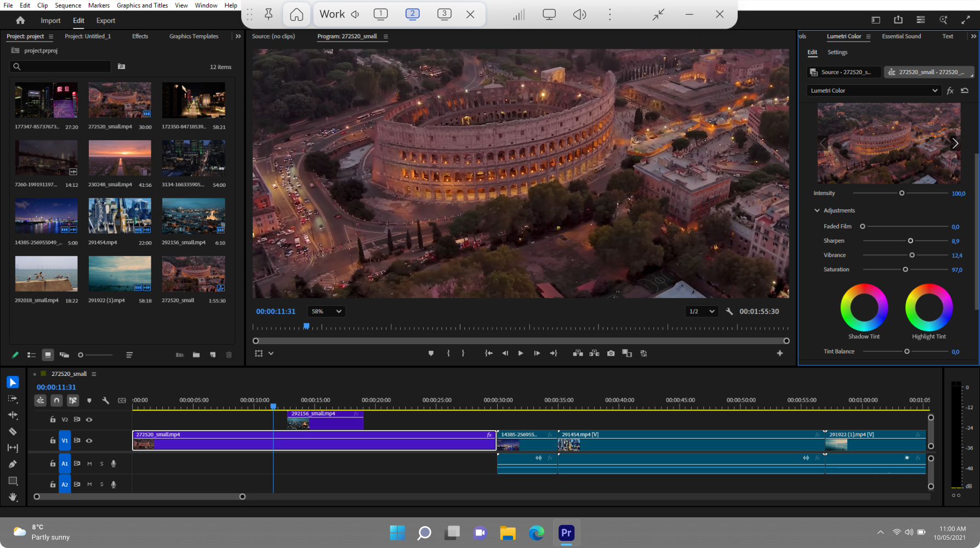The width and height of the screenshot is (980, 548).
Task: Open zoom level dropdown 58%
Action: click(x=326, y=311)
